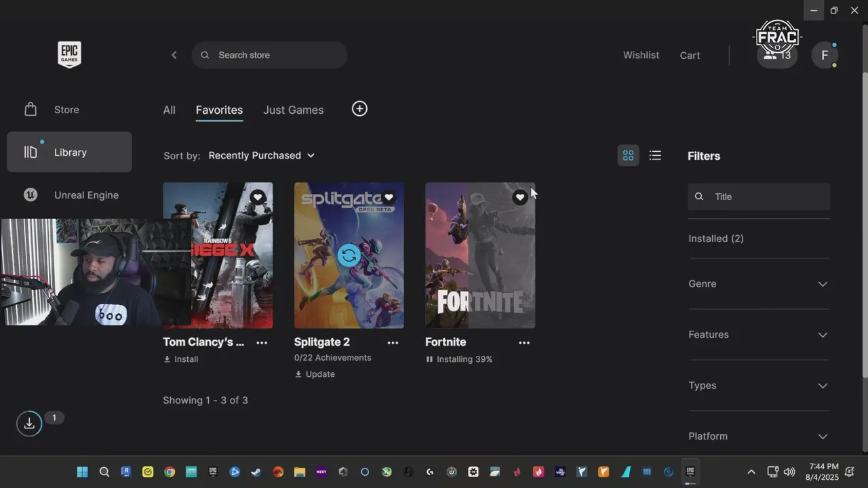868x488 pixels.
Task: Open Library in the sidebar
Action: [69, 152]
